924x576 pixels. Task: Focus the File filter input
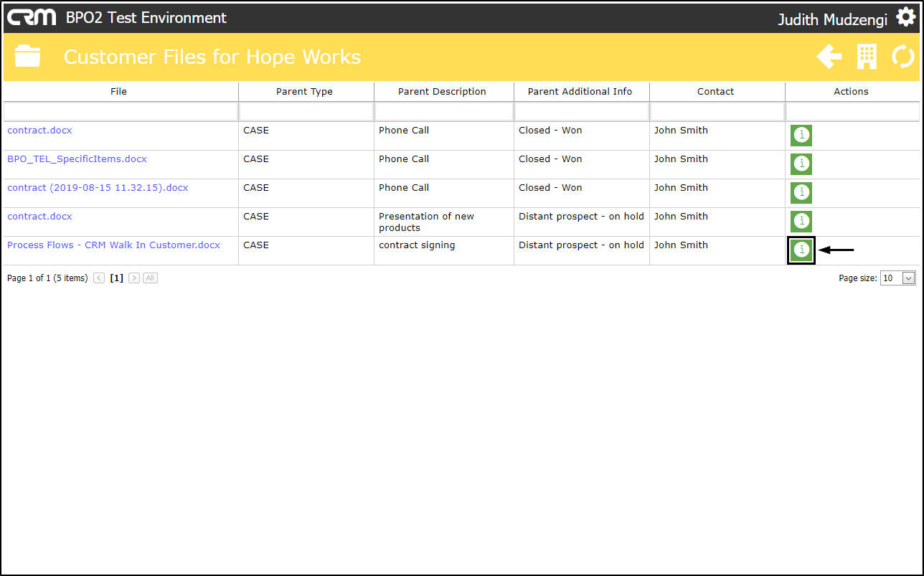click(x=121, y=111)
